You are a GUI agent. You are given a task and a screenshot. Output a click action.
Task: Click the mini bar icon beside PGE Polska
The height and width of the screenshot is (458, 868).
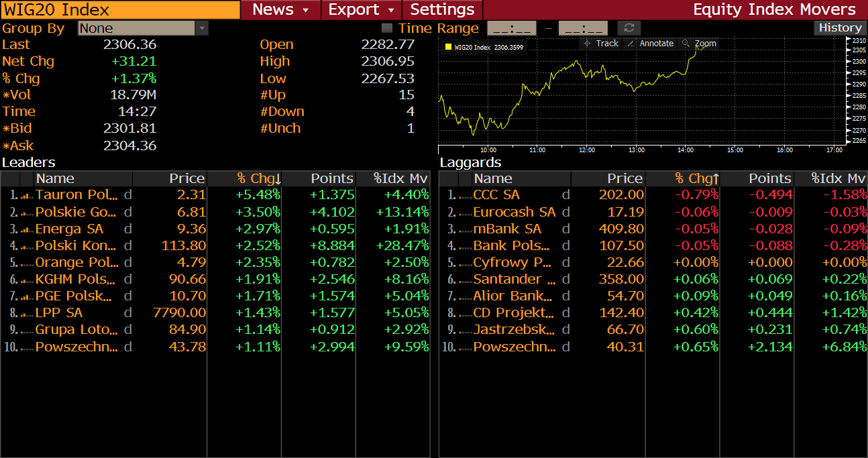click(x=27, y=296)
